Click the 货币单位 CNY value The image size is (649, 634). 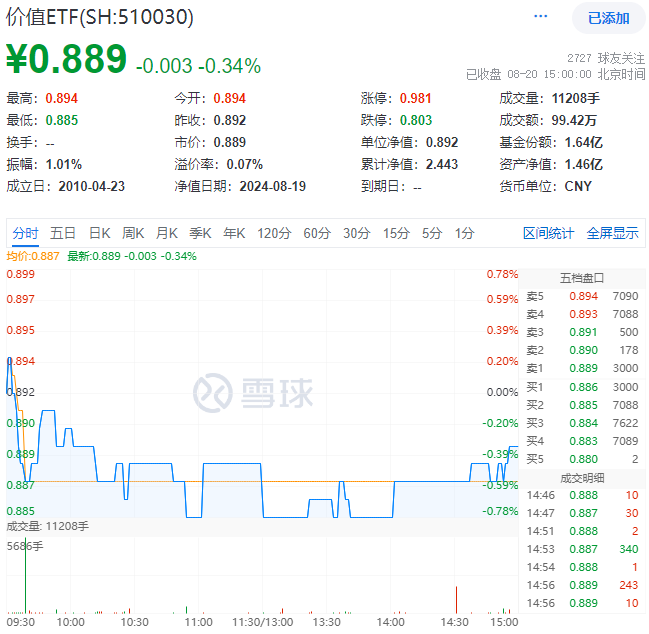point(578,186)
